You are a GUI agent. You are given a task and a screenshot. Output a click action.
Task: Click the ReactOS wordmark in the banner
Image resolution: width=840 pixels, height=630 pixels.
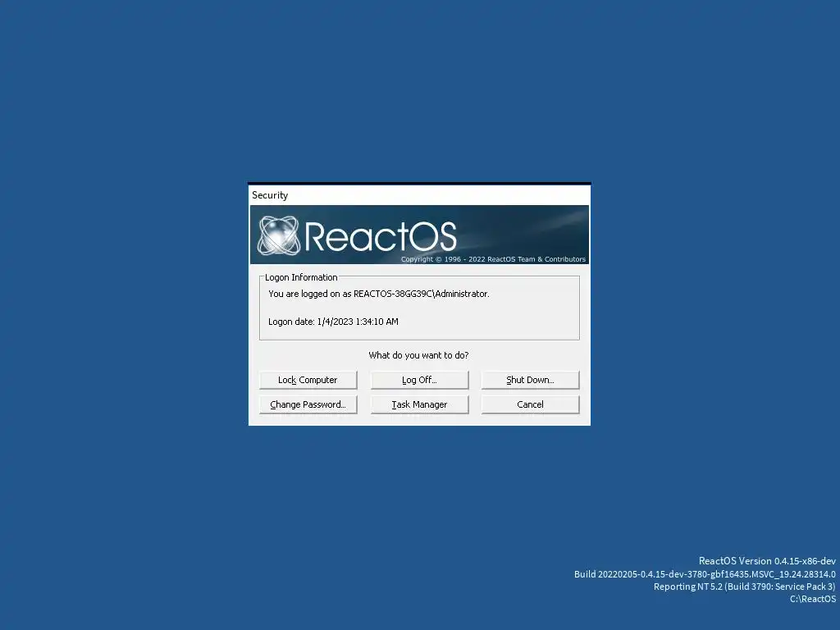pyautogui.click(x=381, y=236)
